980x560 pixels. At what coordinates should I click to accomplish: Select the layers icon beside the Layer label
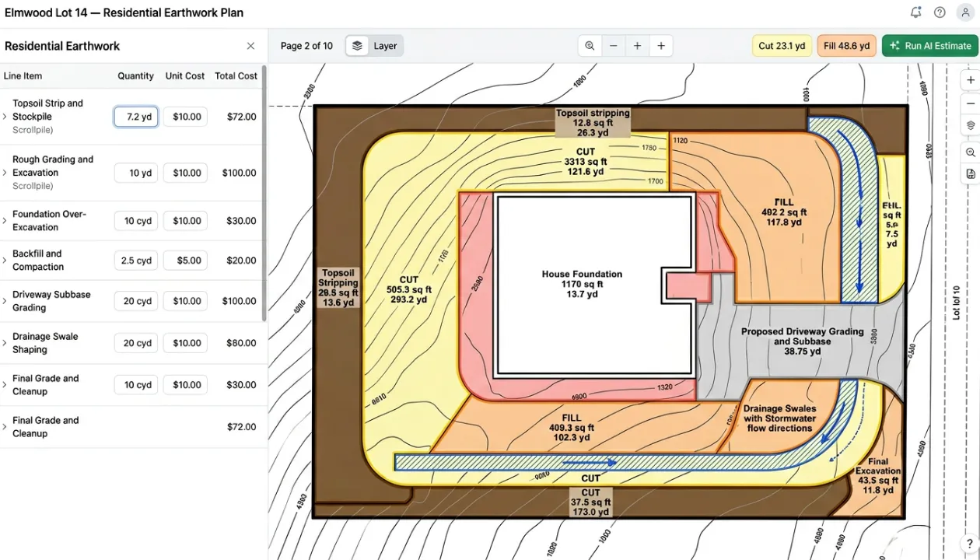357,45
